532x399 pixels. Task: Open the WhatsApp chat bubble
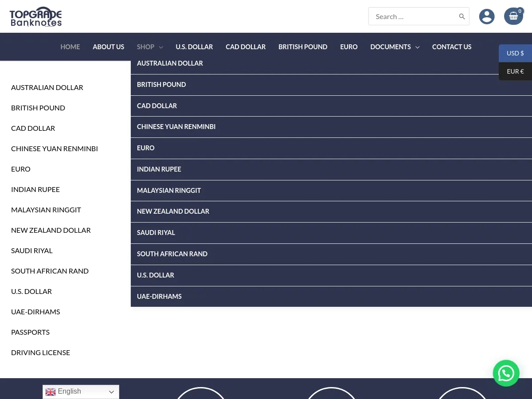(x=506, y=373)
